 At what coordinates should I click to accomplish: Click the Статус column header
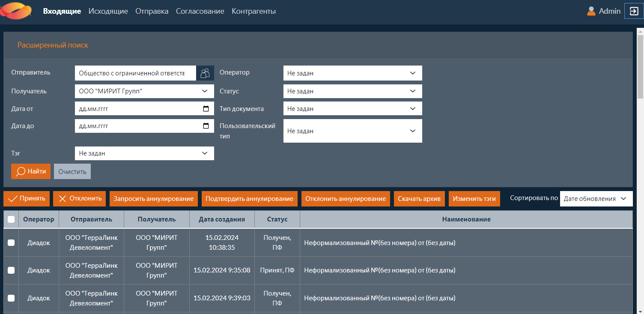tap(277, 219)
